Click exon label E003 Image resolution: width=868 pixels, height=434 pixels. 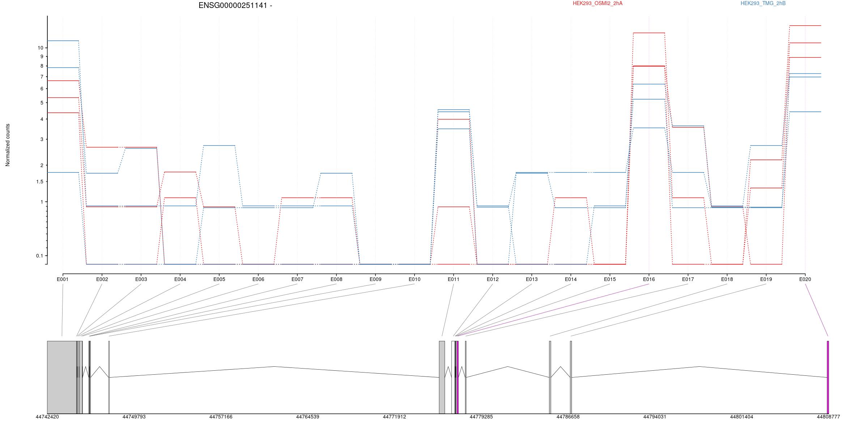141,279
